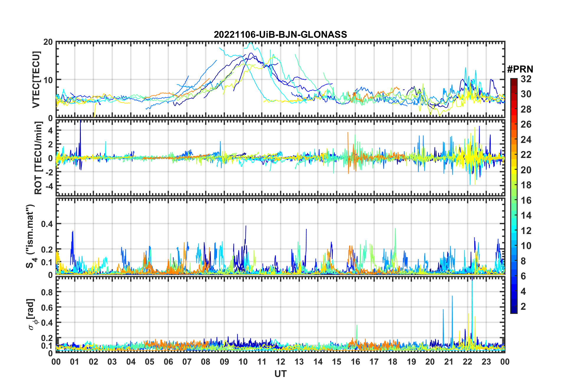The height and width of the screenshot is (392, 561).
Task: Select colorbar tick label "8"
Action: pos(523,261)
